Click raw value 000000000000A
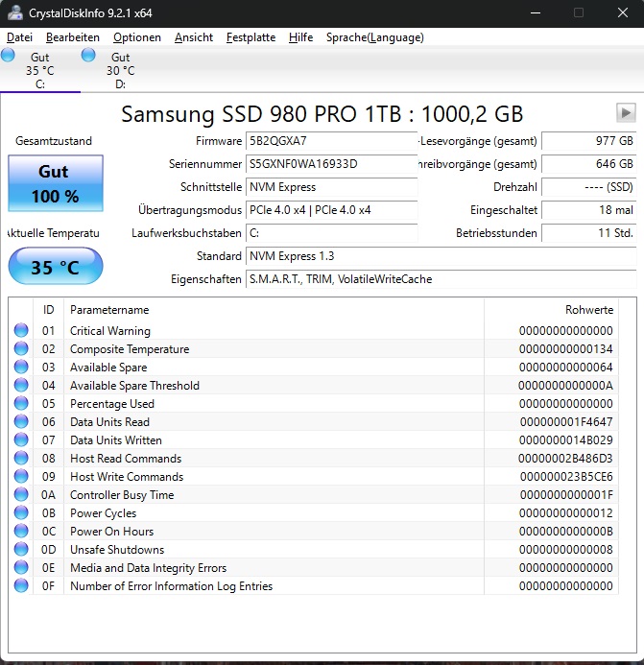 point(566,386)
